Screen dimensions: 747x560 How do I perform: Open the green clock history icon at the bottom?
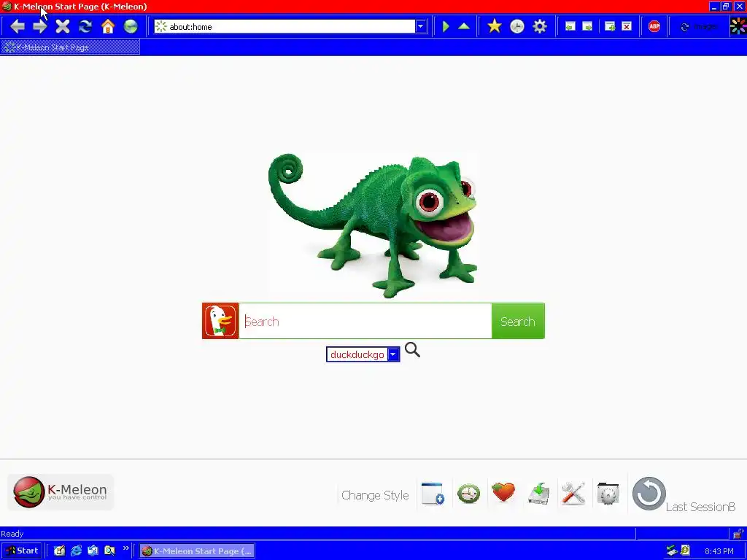pyautogui.click(x=469, y=494)
